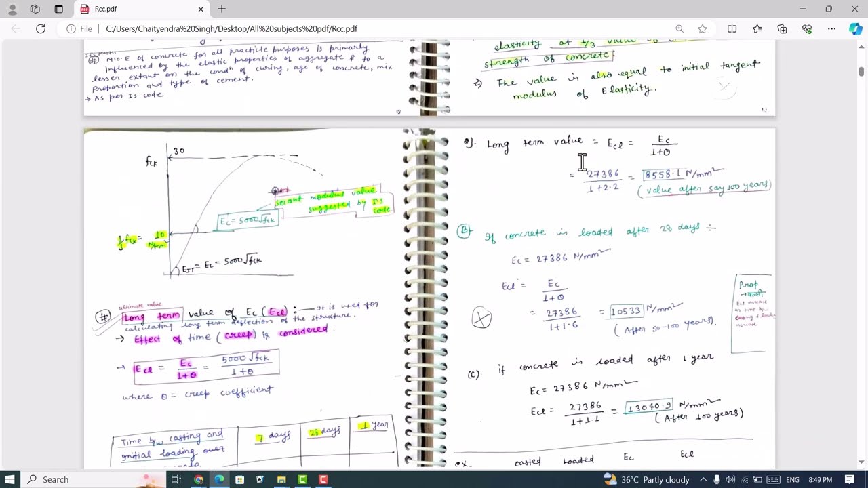This screenshot has width=868, height=488.
Task: Close the Rcc.pdf tab
Action: [x=201, y=9]
